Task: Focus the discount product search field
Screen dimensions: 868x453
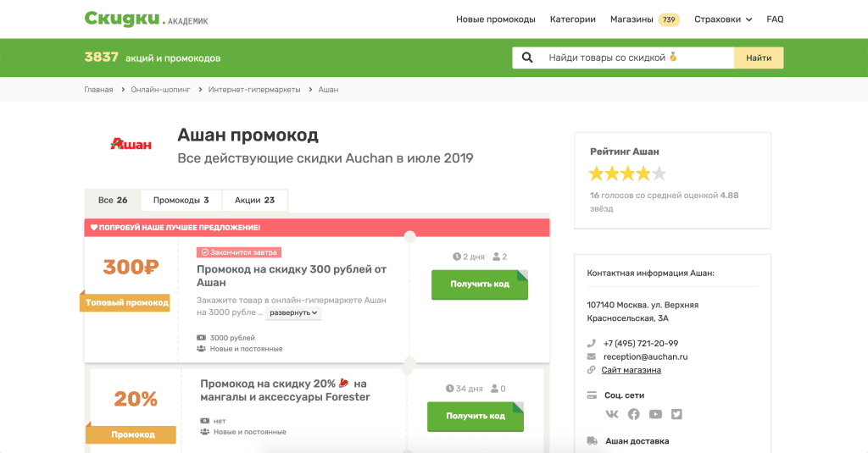Action: (636, 58)
